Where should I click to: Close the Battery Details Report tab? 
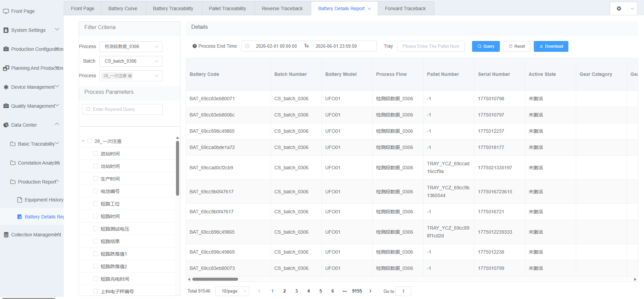tap(369, 9)
